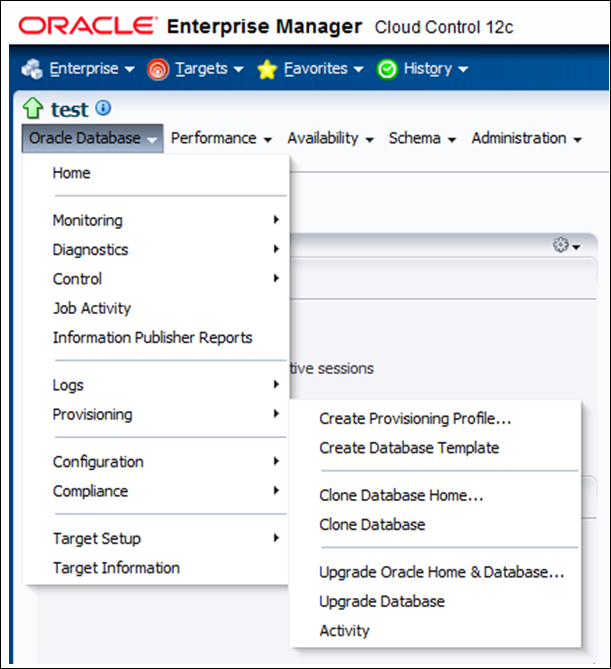Collapse the Oracle Database menu
The height and width of the screenshot is (669, 611).
coord(93,138)
